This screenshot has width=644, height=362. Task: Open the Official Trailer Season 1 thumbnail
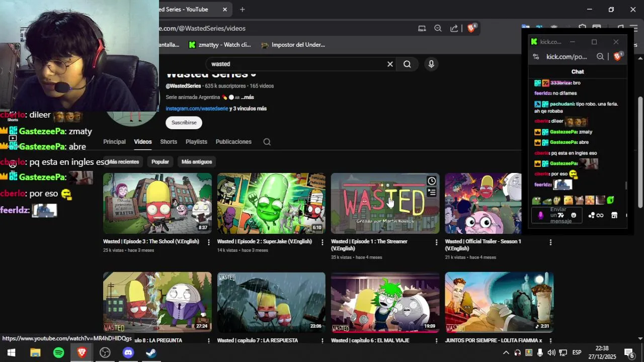coord(484,203)
